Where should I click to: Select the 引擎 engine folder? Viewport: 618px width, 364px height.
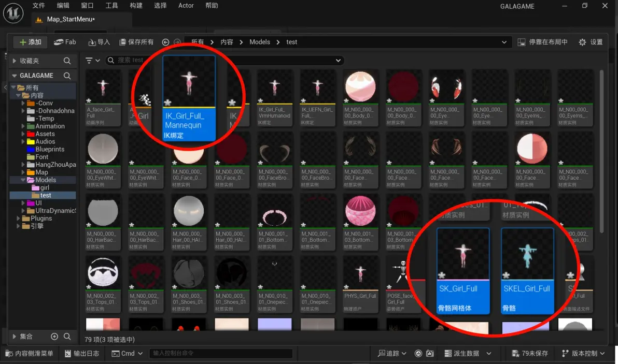(33, 226)
